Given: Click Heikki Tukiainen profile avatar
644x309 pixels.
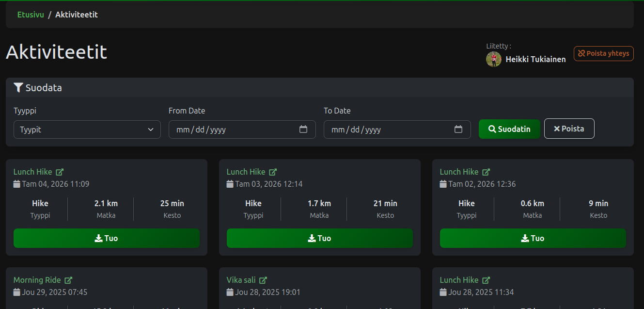Looking at the screenshot, I should 493,59.
